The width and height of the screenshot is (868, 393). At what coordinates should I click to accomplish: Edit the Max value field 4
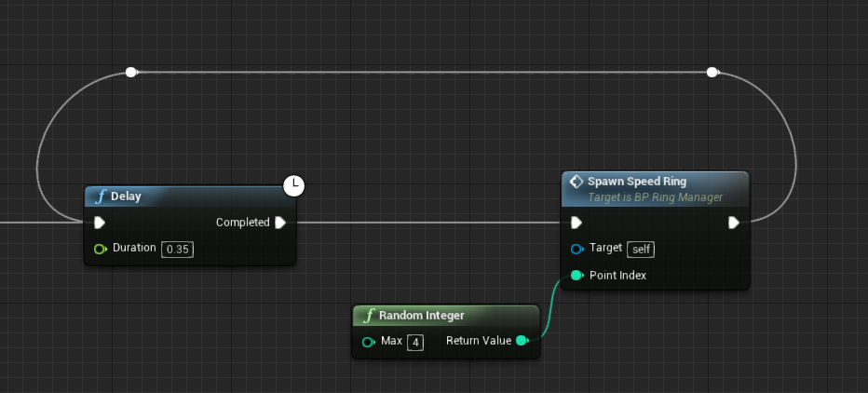(x=415, y=343)
